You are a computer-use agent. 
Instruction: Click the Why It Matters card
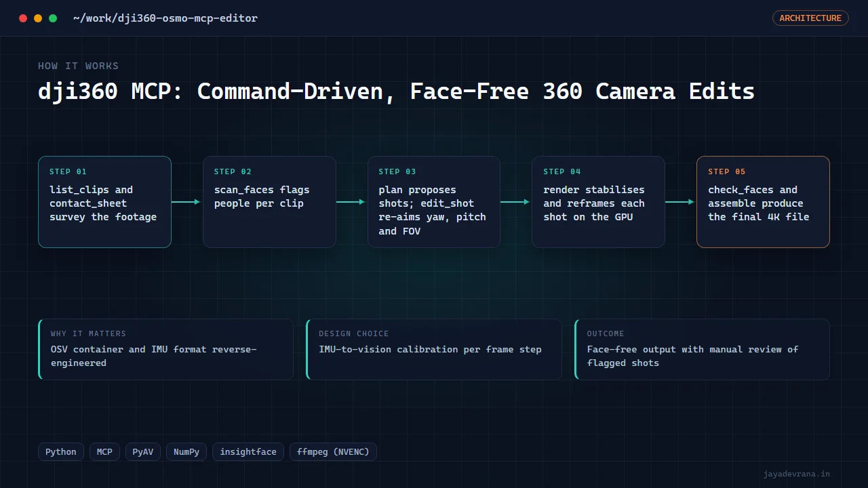[166, 349]
